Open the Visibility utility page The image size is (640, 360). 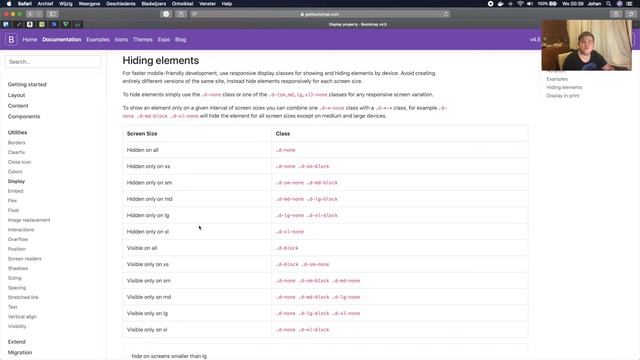point(17,326)
